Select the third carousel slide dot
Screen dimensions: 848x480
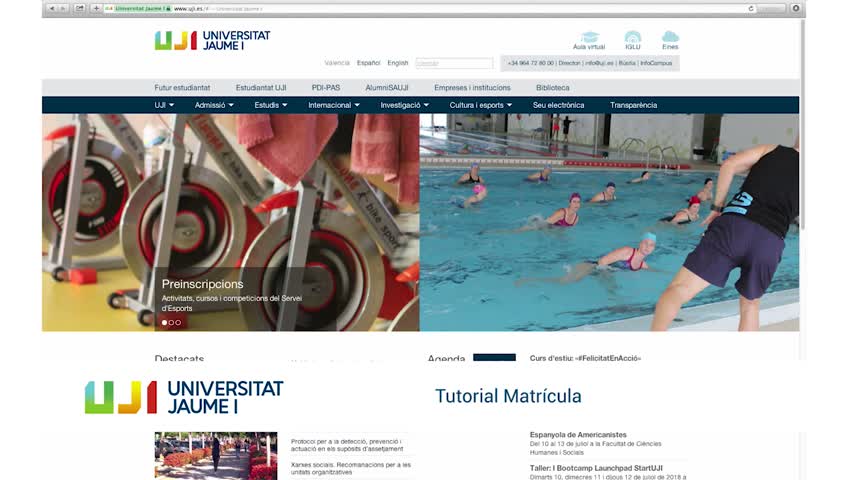coord(178,323)
